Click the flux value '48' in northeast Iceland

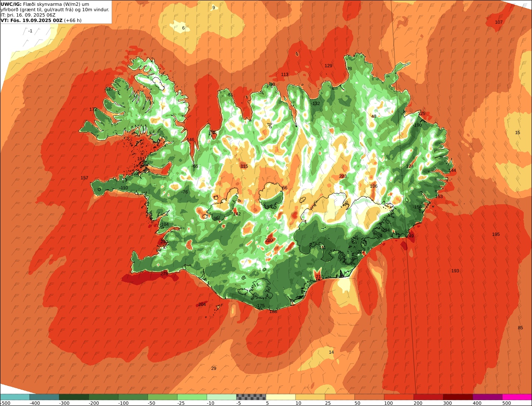(374, 116)
